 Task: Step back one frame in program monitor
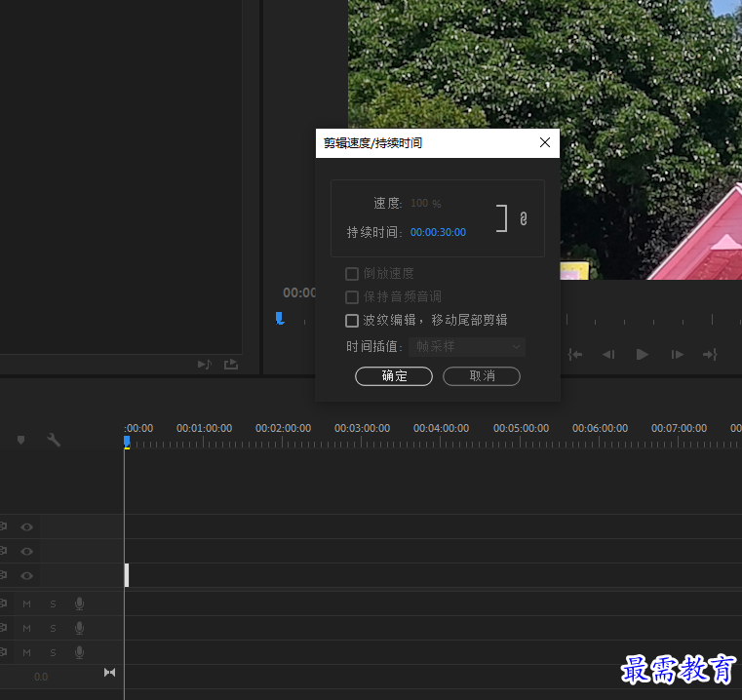click(x=608, y=354)
